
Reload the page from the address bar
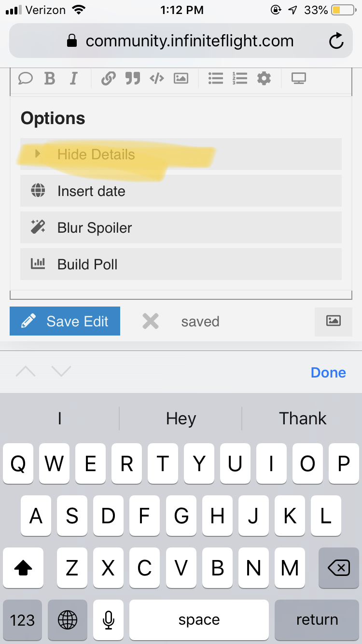pos(336,42)
